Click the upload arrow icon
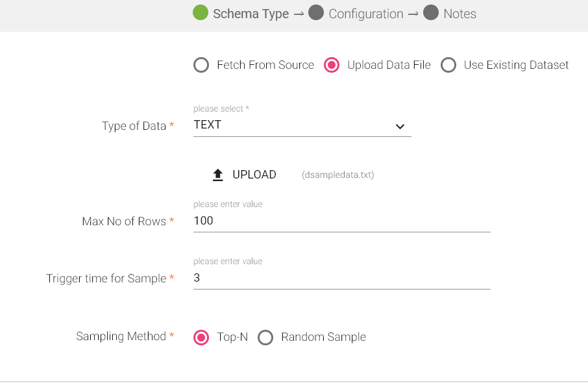 218,175
